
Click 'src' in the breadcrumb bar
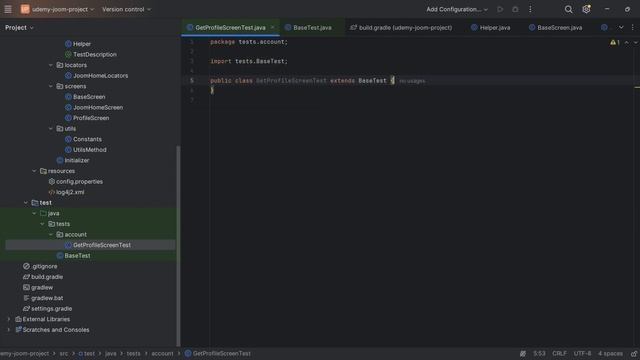click(64, 353)
